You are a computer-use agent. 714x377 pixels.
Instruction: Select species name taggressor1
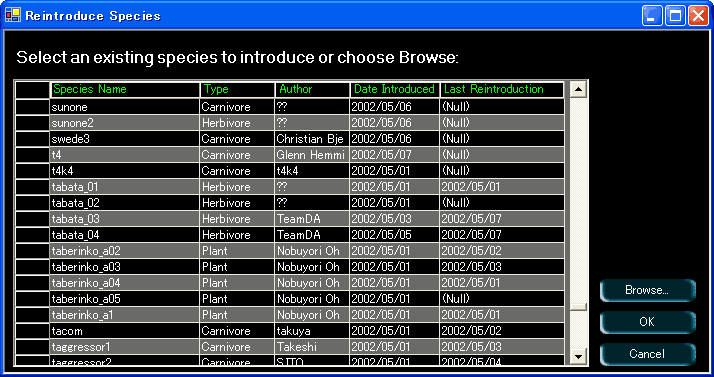pyautogui.click(x=125, y=347)
